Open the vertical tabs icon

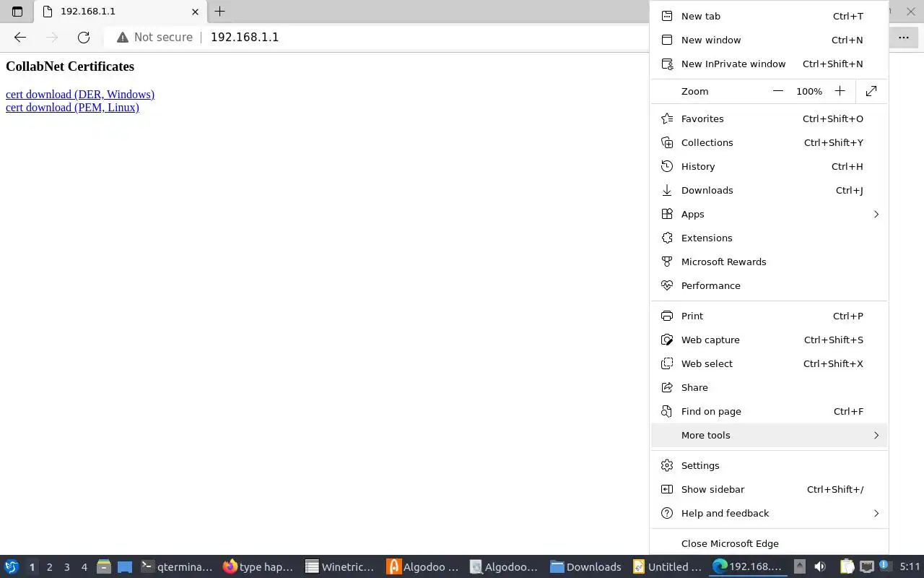17,12
